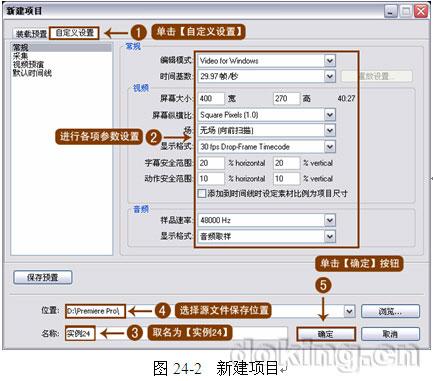Open the 位置 path dropdown arrow

pos(349,311)
